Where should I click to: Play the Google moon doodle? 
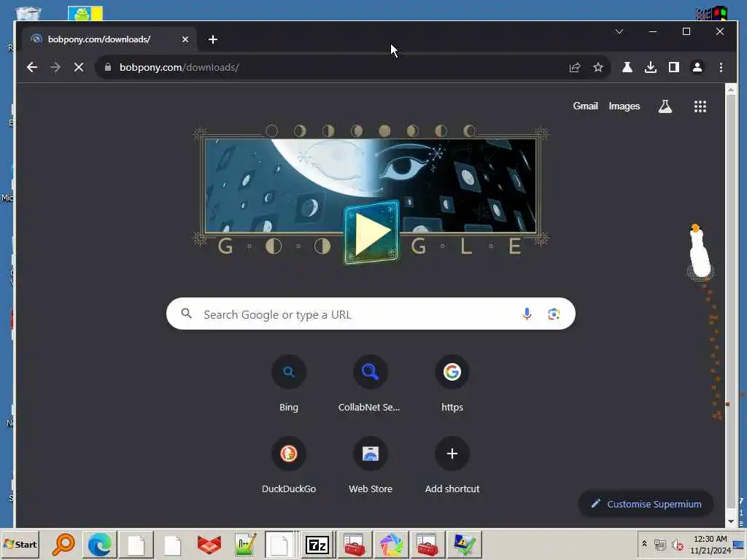pos(371,233)
